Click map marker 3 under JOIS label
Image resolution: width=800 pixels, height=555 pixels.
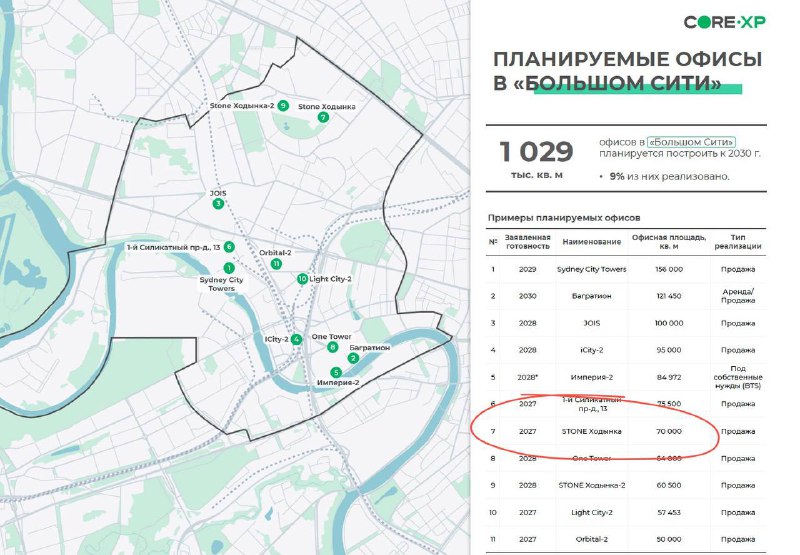click(218, 204)
